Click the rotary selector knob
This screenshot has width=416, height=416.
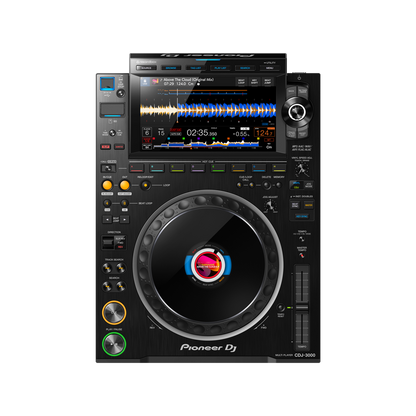[x=297, y=112]
